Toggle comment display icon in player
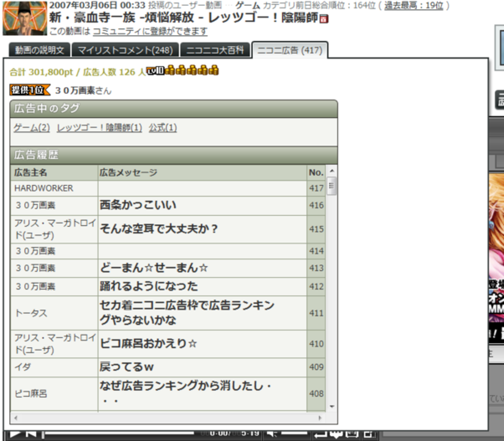The width and height of the screenshot is (504, 441). point(335,434)
